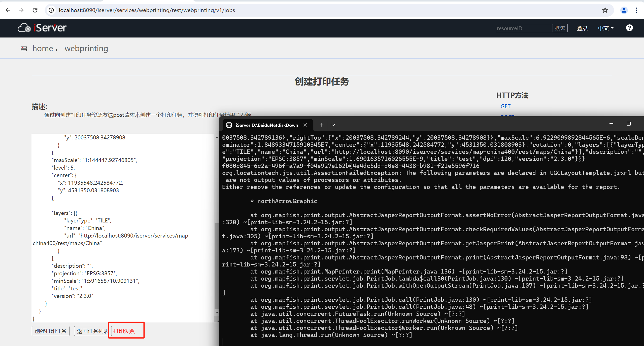Expand the terminal tab dropdown chevron
The height and width of the screenshot is (346, 644).
(333, 125)
